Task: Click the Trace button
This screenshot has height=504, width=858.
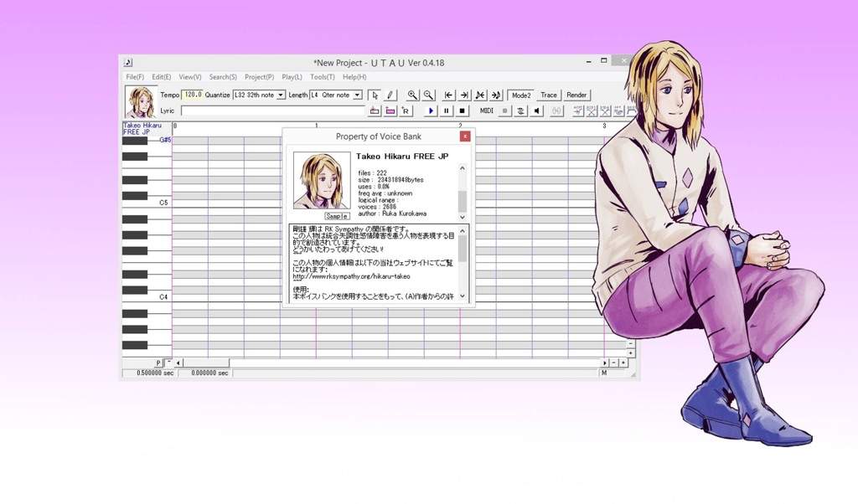Action: pyautogui.click(x=549, y=95)
